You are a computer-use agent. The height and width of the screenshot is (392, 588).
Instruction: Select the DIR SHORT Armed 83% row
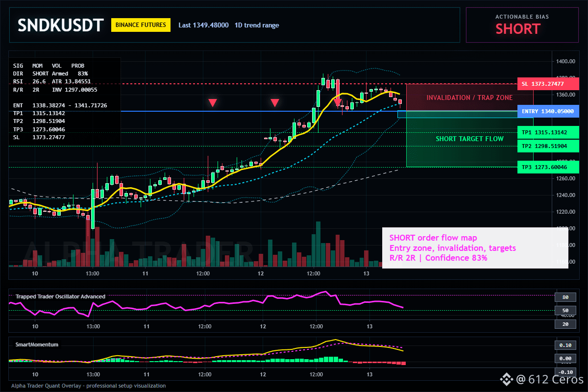pyautogui.click(x=50, y=73)
